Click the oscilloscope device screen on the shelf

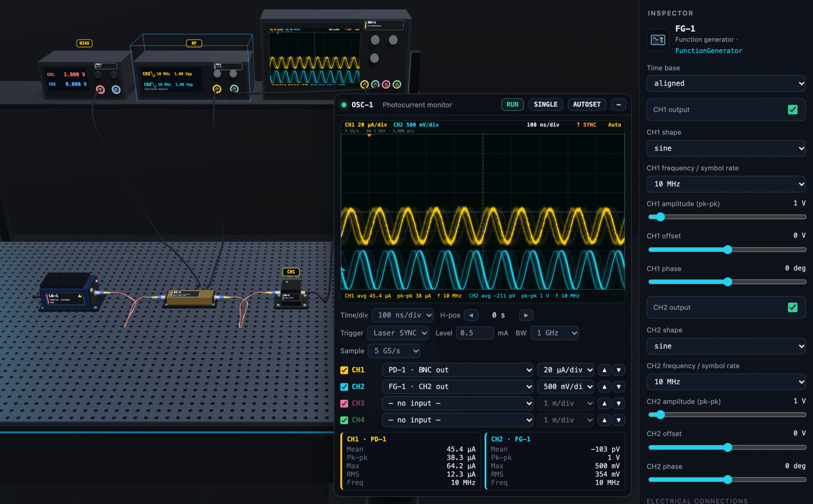click(314, 57)
